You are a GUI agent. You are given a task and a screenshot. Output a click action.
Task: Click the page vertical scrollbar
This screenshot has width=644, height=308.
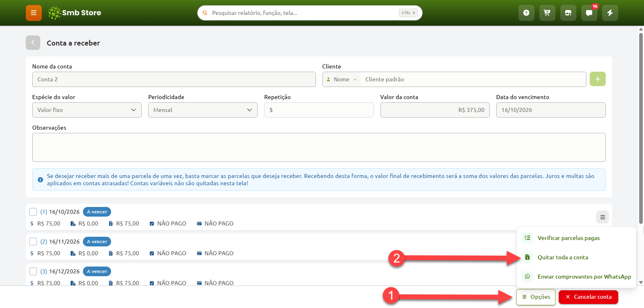pyautogui.click(x=641, y=128)
